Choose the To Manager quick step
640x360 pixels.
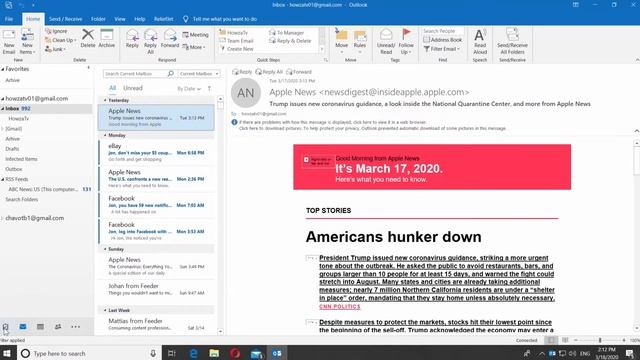coord(287,33)
